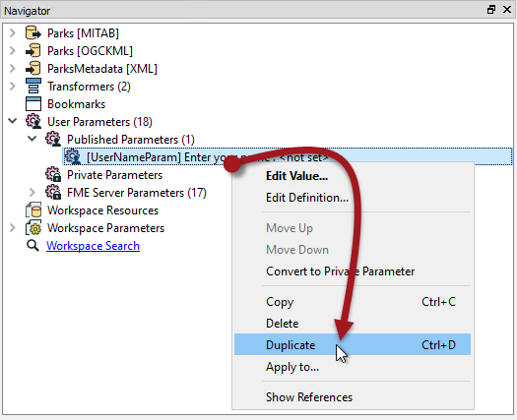
Task: Collapse the User Parameters (18) node
Action: pos(13,121)
